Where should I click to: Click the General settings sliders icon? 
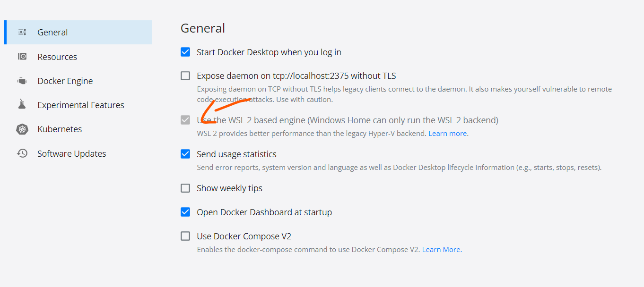click(22, 32)
